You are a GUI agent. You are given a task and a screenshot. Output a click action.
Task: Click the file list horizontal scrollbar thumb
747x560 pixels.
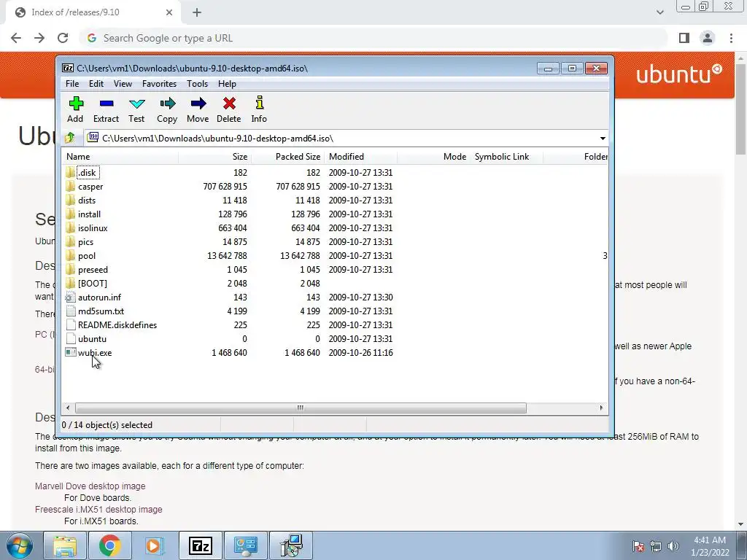point(301,408)
